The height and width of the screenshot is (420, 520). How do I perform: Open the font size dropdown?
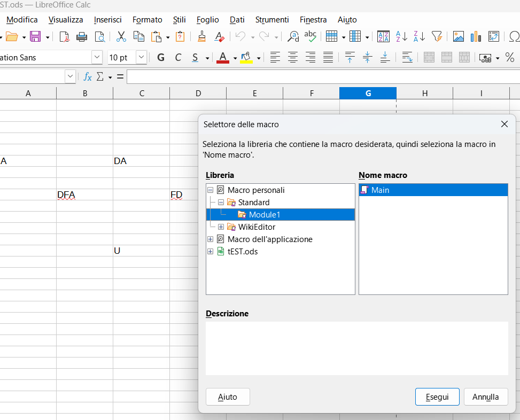coord(142,58)
